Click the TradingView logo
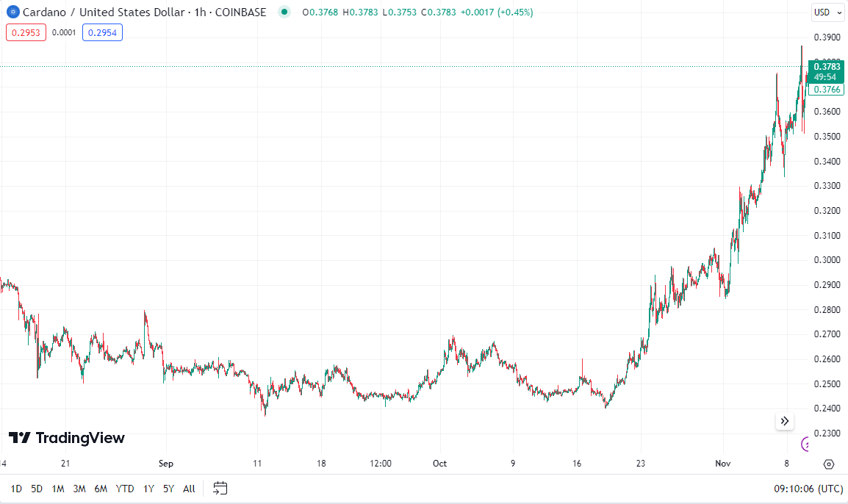This screenshot has width=848, height=504. click(67, 438)
